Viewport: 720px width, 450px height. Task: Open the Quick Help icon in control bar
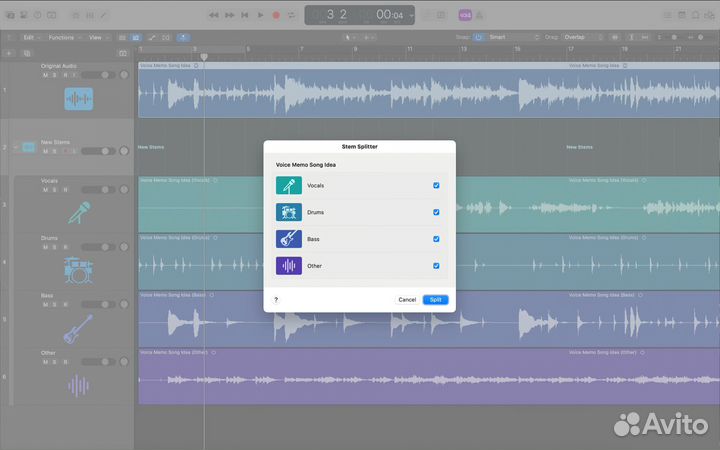point(38,15)
